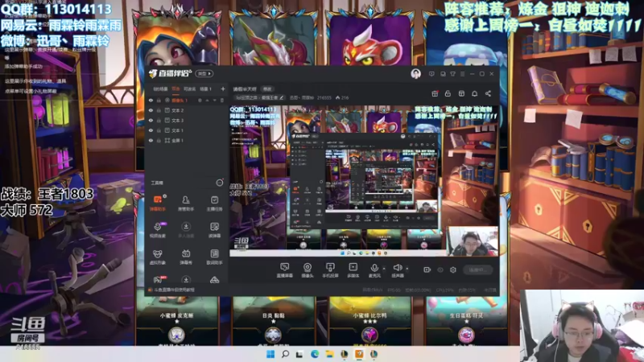Screen dimensions: 644x362
Task: Click the message icon in the title bar
Action: (431, 74)
